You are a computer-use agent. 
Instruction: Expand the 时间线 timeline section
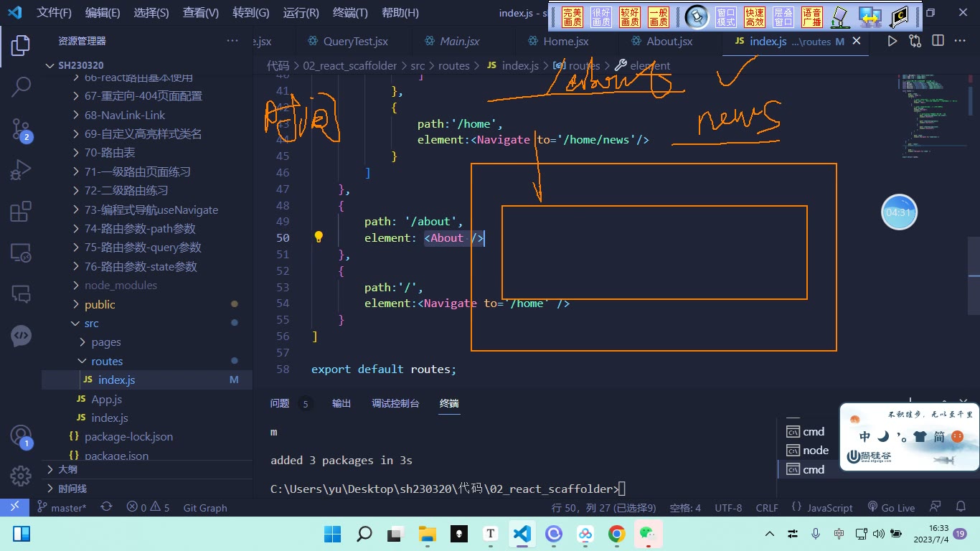click(147, 488)
